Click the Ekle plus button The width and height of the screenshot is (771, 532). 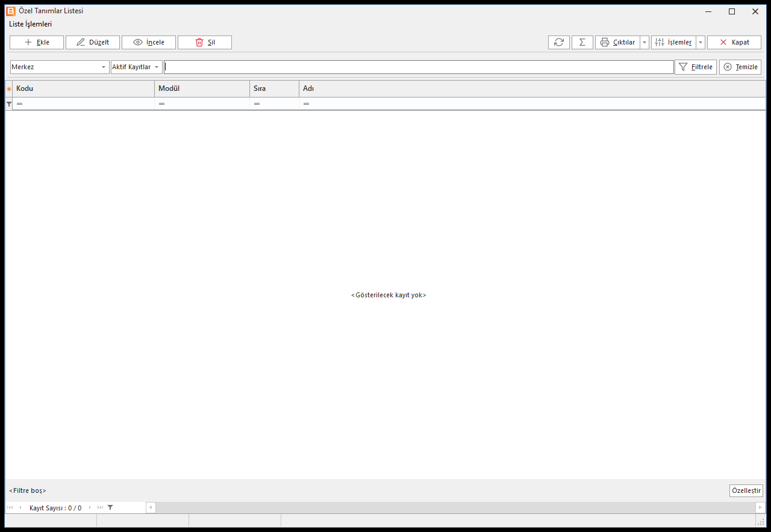[x=37, y=42]
